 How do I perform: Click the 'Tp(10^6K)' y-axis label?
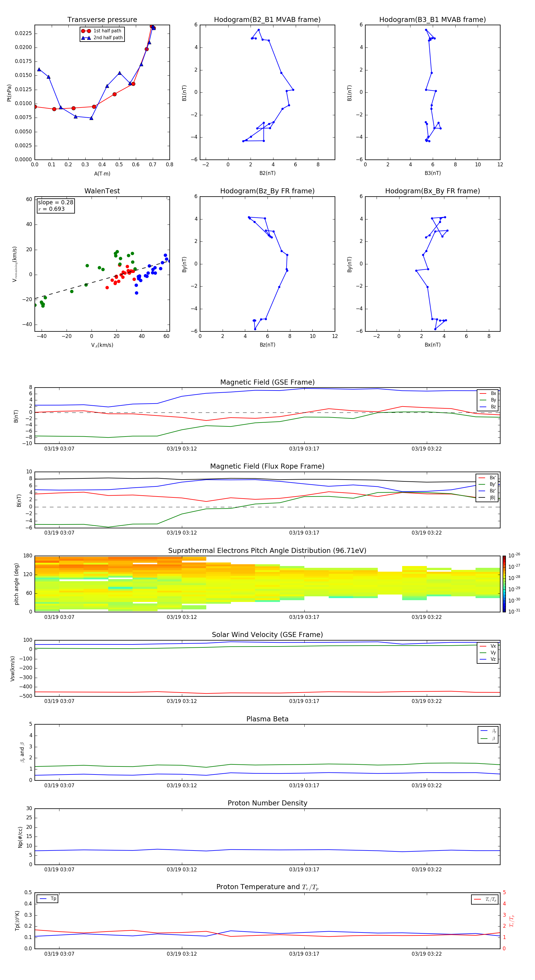click(x=17, y=921)
